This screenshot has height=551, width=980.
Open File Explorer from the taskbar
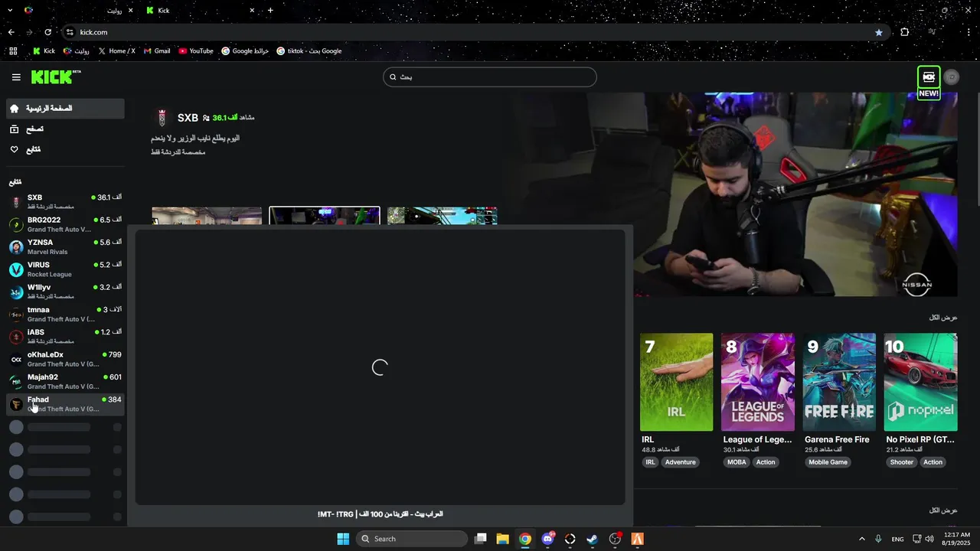click(x=502, y=539)
